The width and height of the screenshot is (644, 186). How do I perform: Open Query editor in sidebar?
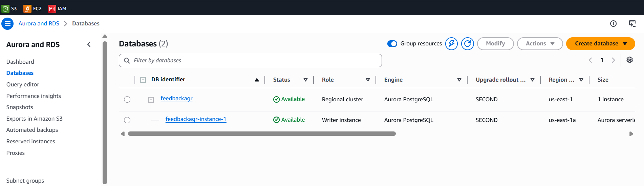pos(23,84)
